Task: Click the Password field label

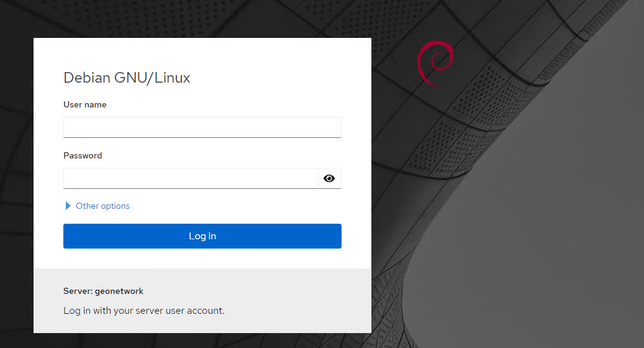Action: pyautogui.click(x=83, y=155)
